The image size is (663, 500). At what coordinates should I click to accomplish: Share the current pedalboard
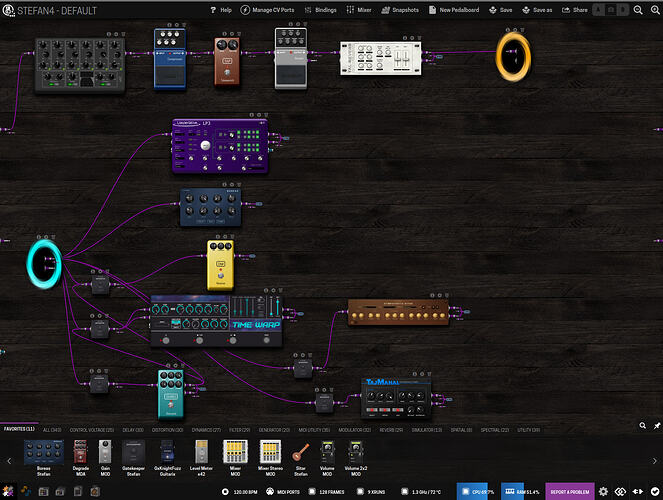[575, 10]
